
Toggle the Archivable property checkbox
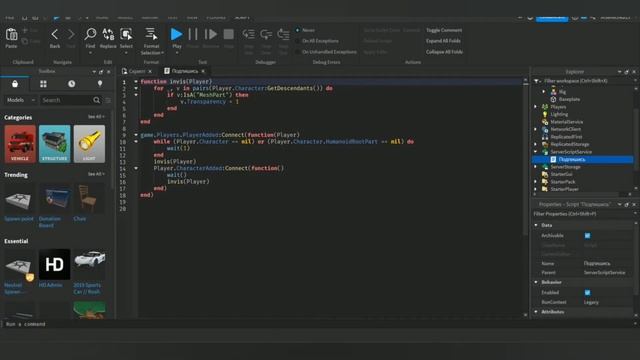587,236
